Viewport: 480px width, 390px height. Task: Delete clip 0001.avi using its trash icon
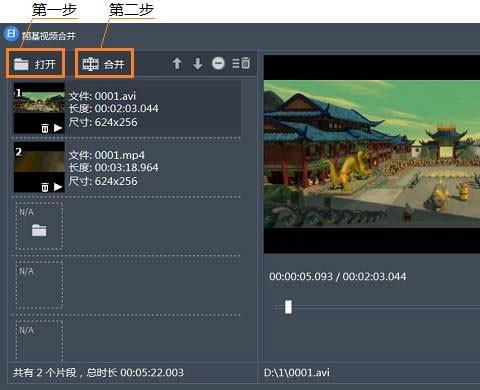click(45, 128)
